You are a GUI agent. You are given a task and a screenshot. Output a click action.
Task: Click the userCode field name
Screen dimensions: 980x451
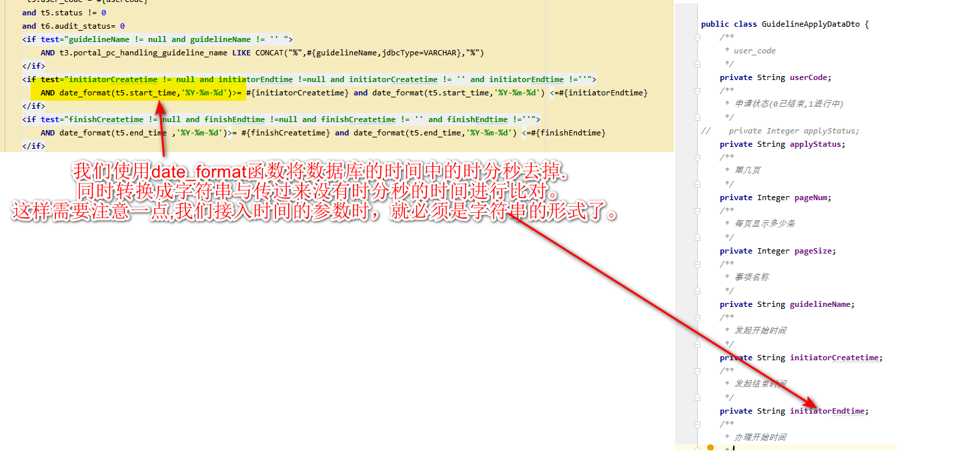coord(809,77)
